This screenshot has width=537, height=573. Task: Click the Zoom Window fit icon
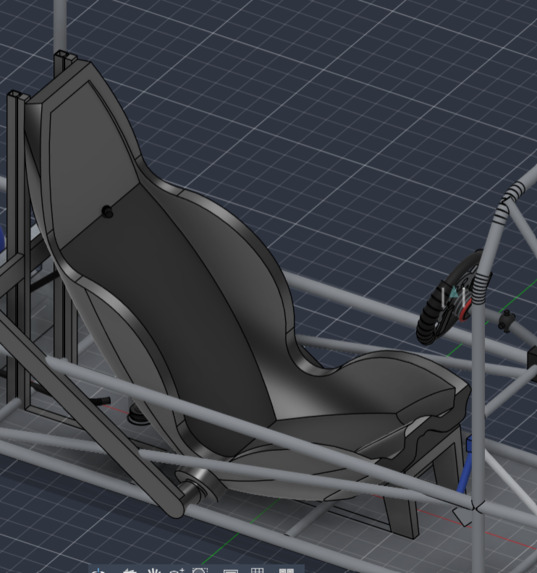[200, 570]
